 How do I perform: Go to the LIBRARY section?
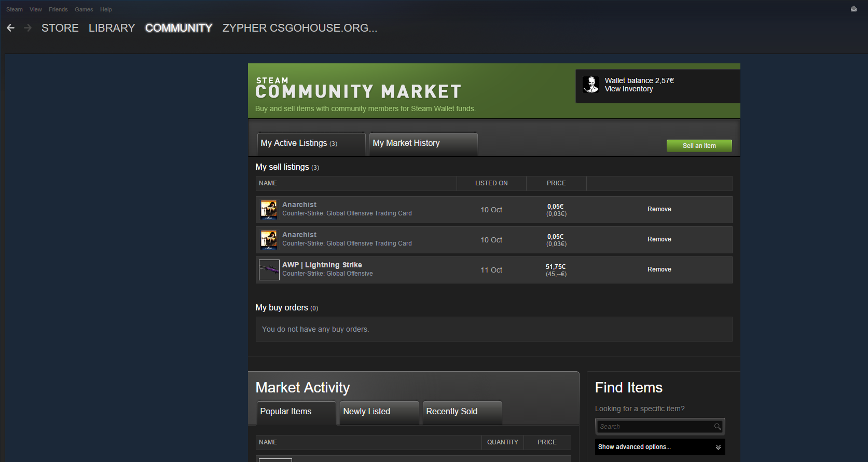tap(112, 28)
